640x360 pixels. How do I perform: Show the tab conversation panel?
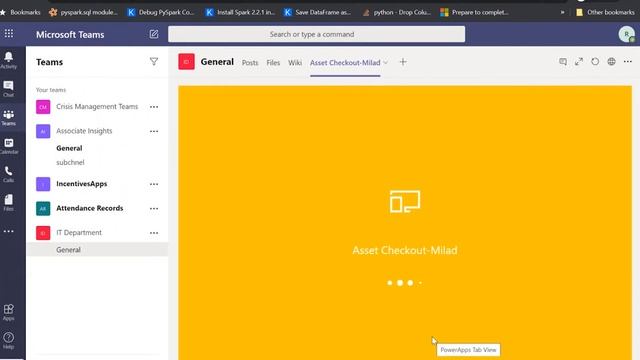563,62
